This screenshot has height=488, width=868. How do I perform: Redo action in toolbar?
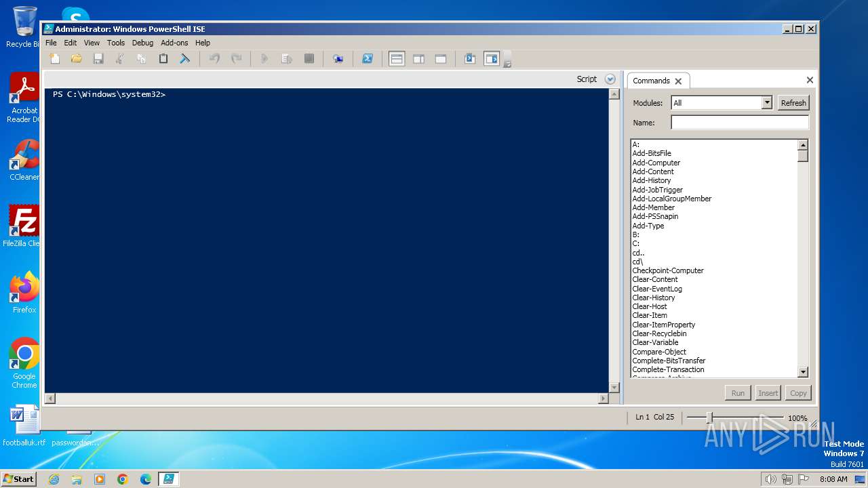[236, 59]
